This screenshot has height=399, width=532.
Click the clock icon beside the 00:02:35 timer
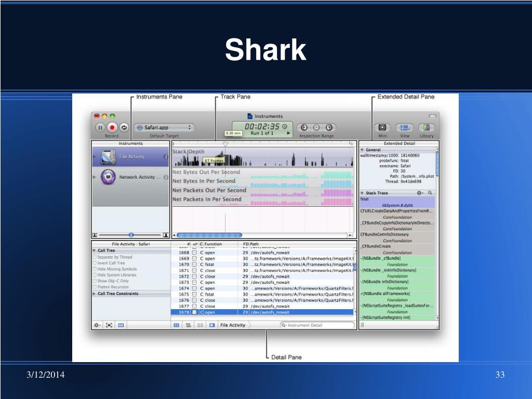point(285,127)
